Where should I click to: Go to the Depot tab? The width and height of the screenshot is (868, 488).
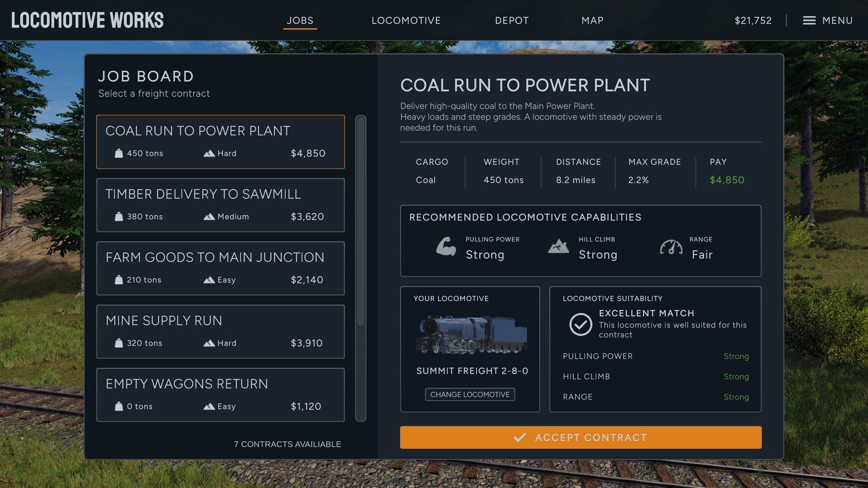tap(512, 20)
